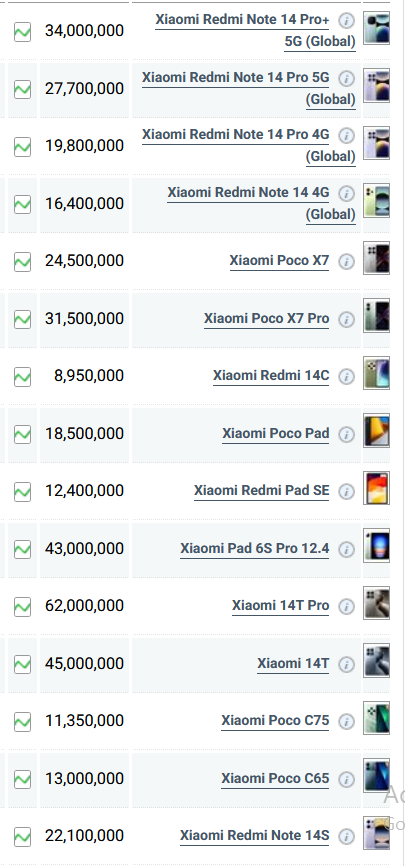The image size is (405, 866).
Task: Click info icon beside Xiaomi Redmi Pad SE
Action: 346,492
